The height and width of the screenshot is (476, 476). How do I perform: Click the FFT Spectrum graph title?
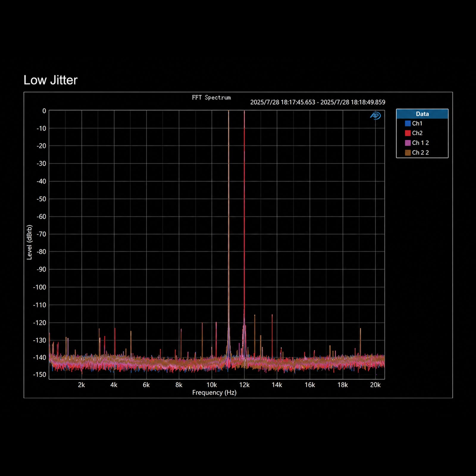tap(211, 98)
